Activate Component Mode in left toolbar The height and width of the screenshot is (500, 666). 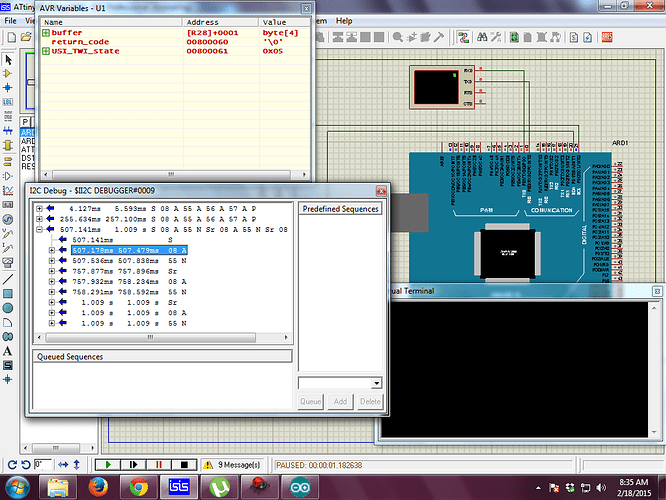tap(8, 74)
